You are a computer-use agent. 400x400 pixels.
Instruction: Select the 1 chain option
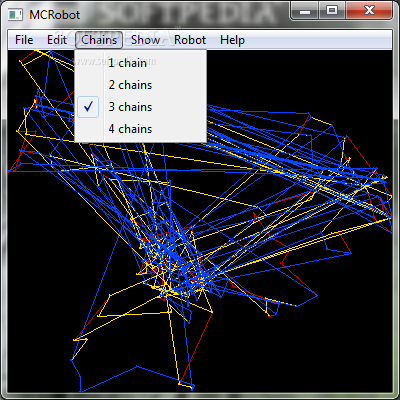140,63
